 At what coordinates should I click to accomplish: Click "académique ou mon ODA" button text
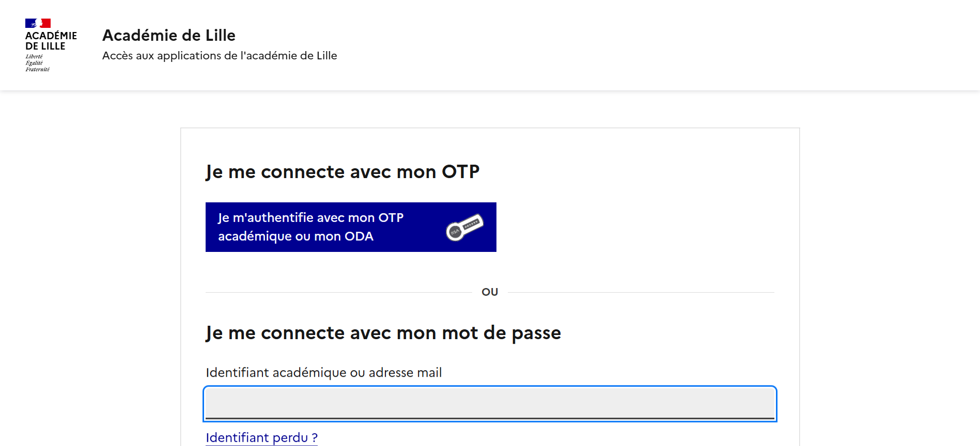click(295, 236)
